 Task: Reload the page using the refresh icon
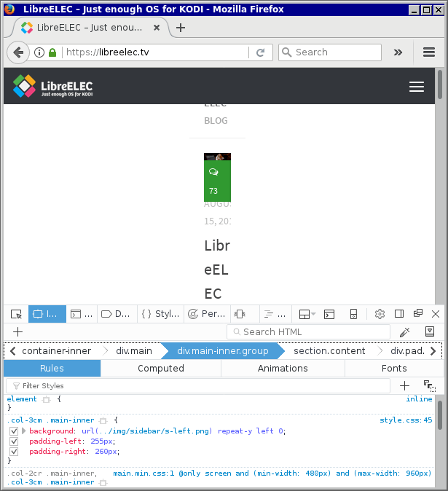click(259, 52)
